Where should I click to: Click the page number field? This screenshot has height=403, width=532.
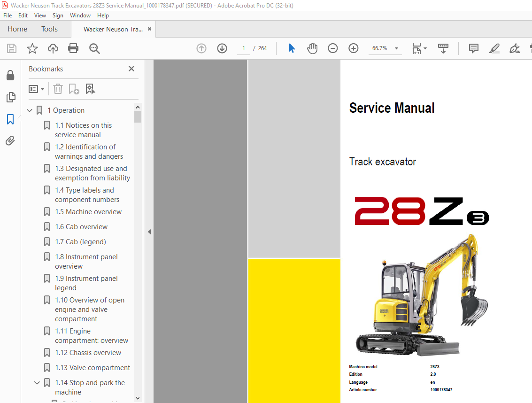click(x=244, y=48)
